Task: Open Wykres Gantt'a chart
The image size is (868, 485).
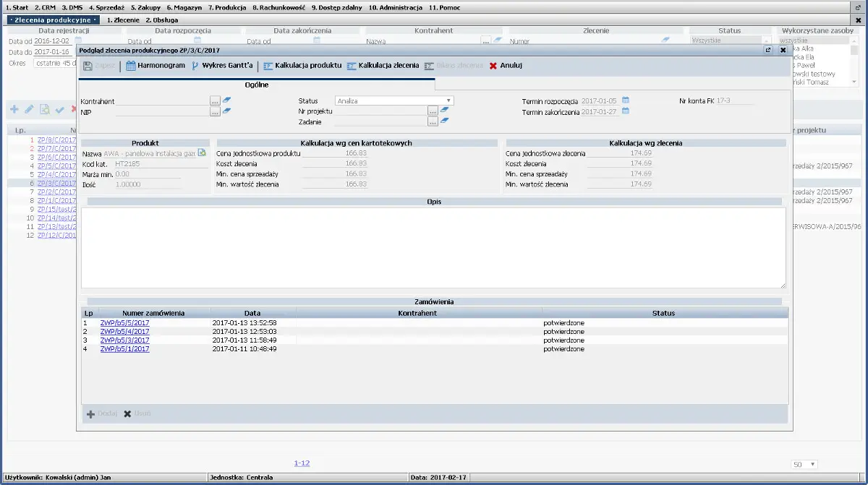Action: [x=221, y=66]
